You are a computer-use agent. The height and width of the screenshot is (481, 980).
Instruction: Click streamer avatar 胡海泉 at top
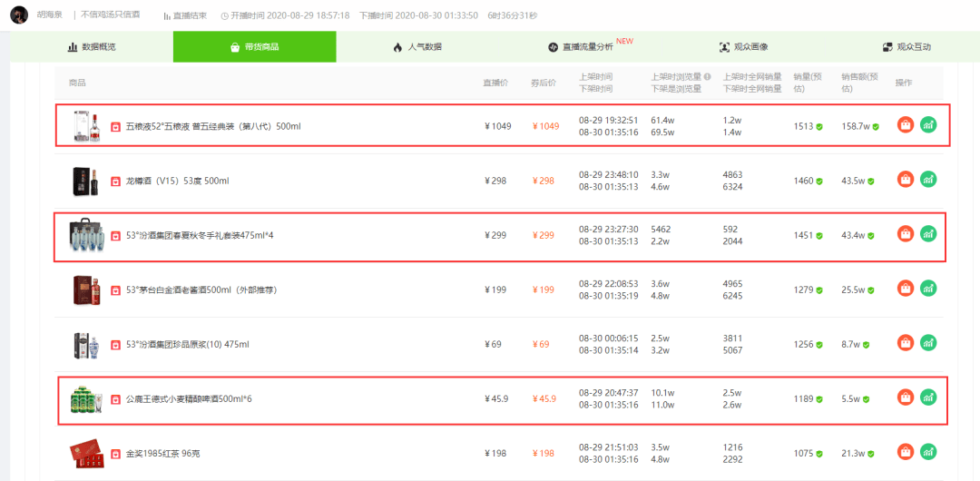[19, 15]
